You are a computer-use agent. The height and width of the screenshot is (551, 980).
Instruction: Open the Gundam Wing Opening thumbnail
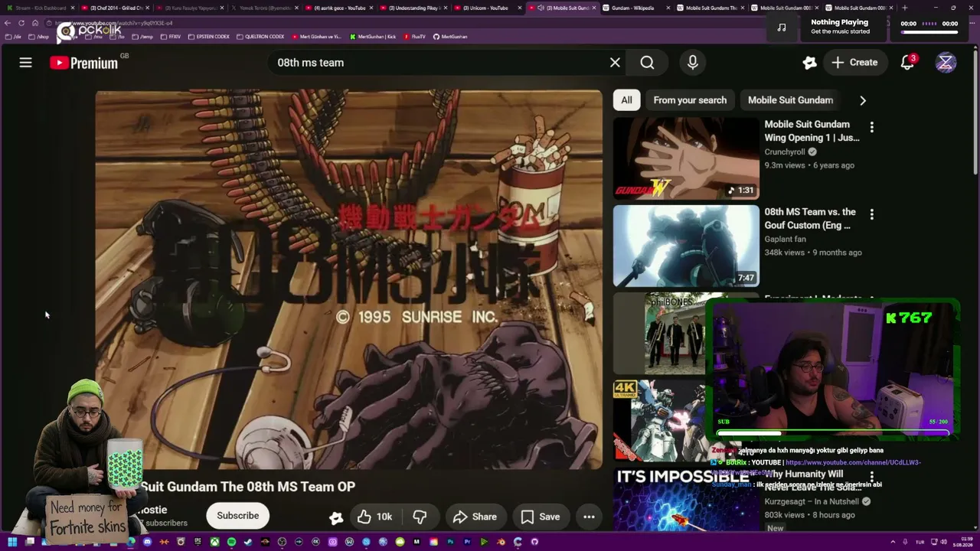click(x=686, y=158)
